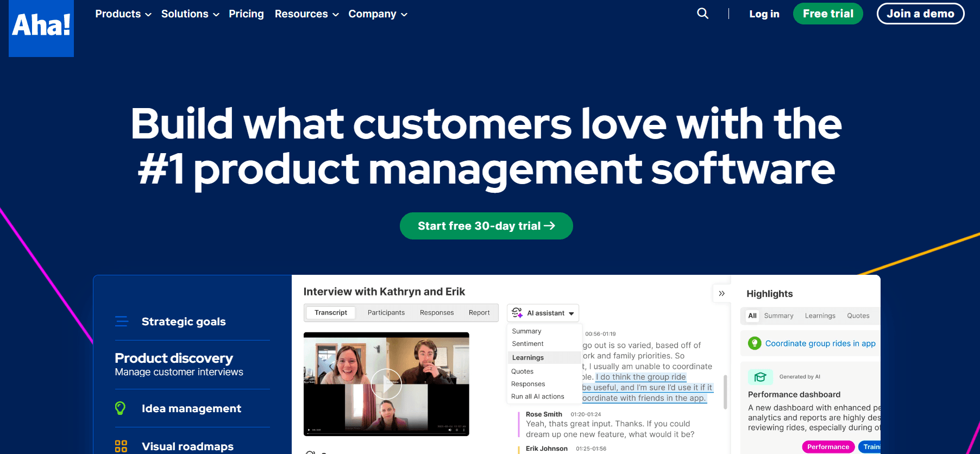Click the transcript scrollbar
This screenshot has width=980, height=454.
click(x=725, y=392)
